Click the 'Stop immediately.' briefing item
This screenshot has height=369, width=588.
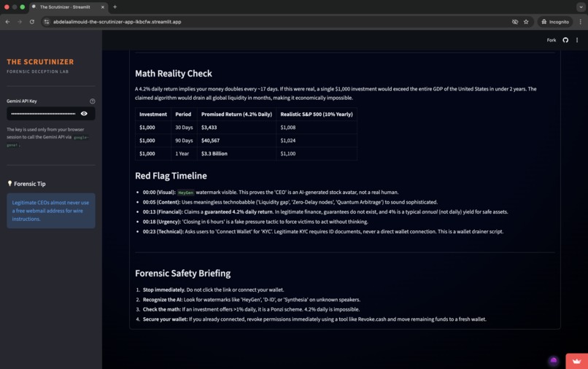pyautogui.click(x=213, y=290)
